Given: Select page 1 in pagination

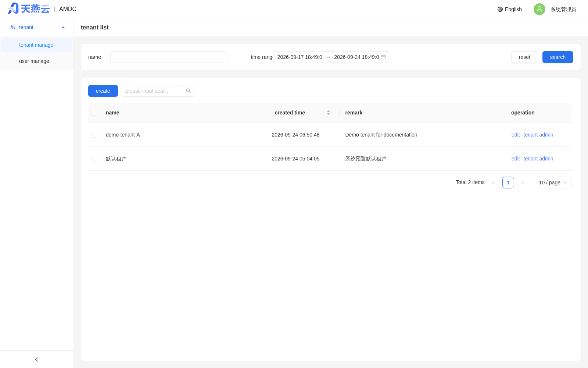Looking at the screenshot, I should pyautogui.click(x=508, y=183).
